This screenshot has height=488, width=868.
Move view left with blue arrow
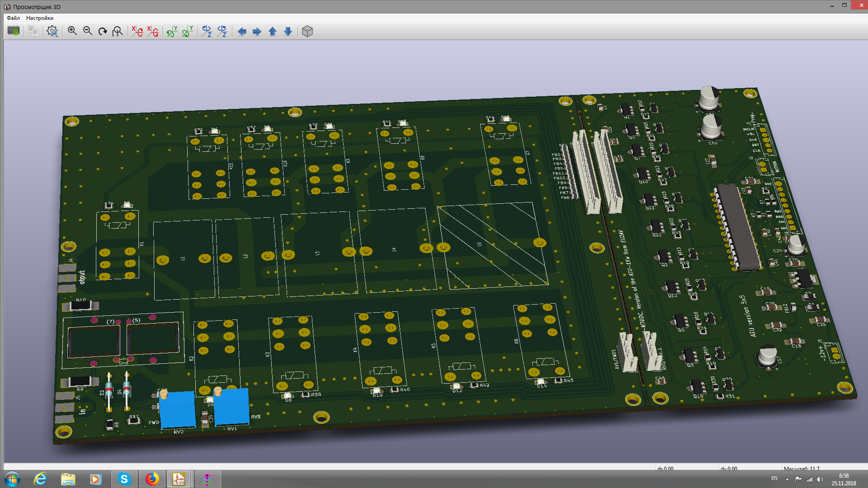[x=242, y=31]
